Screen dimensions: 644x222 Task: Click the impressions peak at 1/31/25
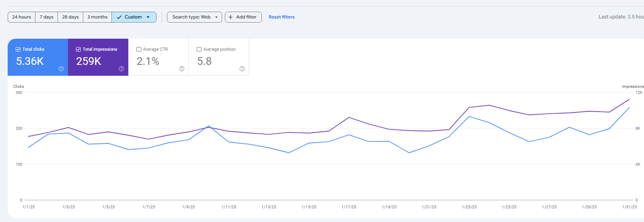[x=629, y=99]
